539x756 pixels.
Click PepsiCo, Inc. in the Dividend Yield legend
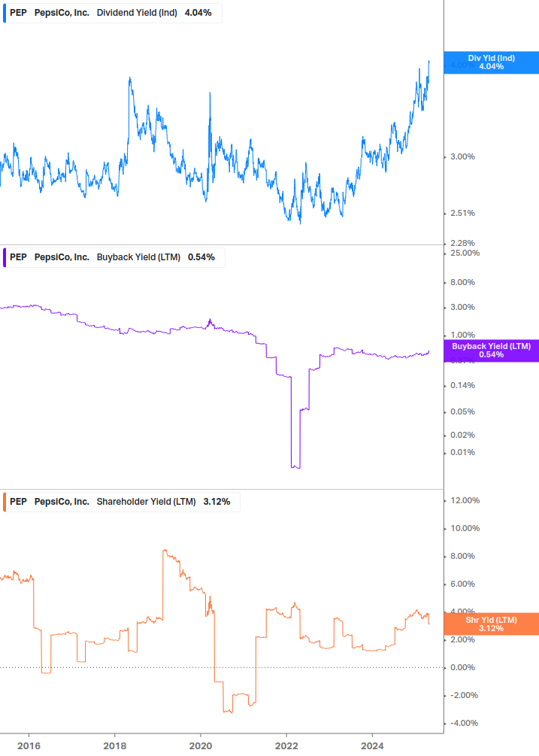click(x=62, y=13)
